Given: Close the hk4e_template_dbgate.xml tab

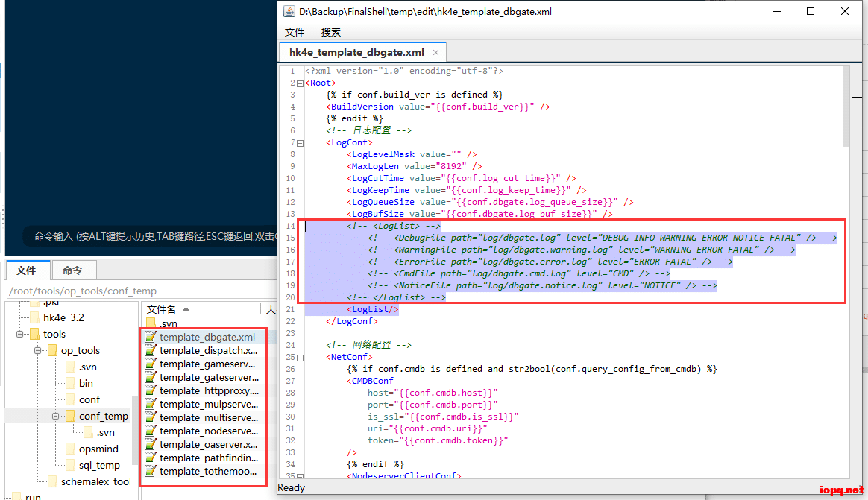Looking at the screenshot, I should click(x=436, y=53).
